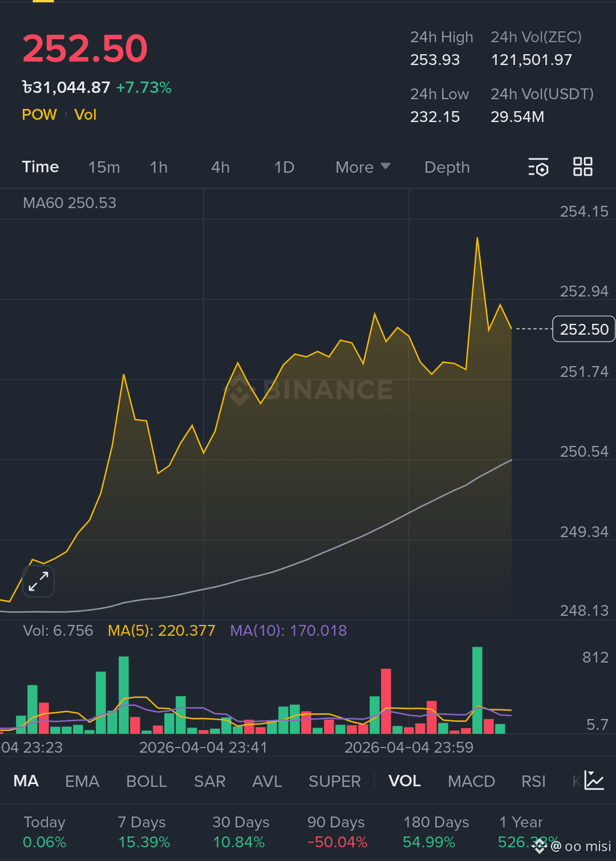Toggle the VOL sub-indicator
The height and width of the screenshot is (861, 616).
coord(404,781)
